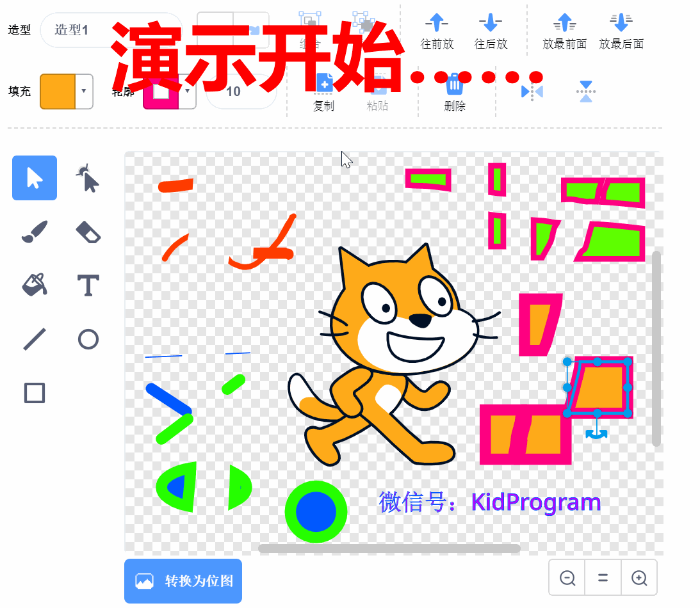The image size is (700, 608).
Task: Click the pink outline color swatch
Action: coord(161,91)
